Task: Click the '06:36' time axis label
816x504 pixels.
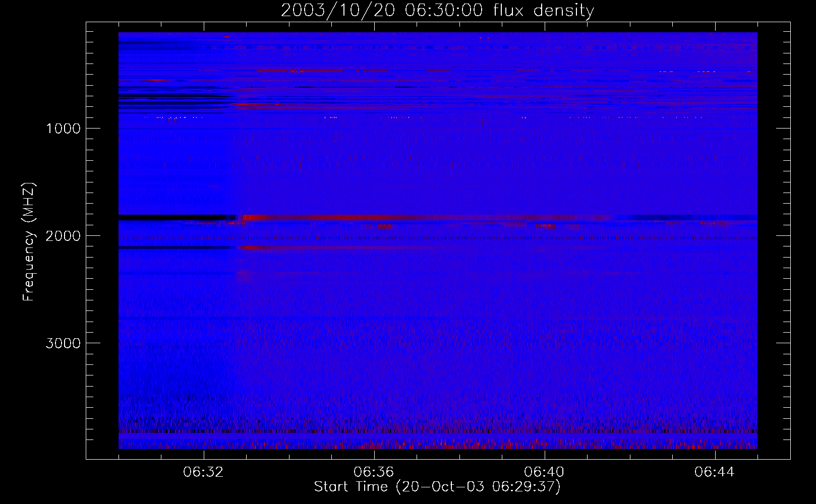Action: pos(374,472)
